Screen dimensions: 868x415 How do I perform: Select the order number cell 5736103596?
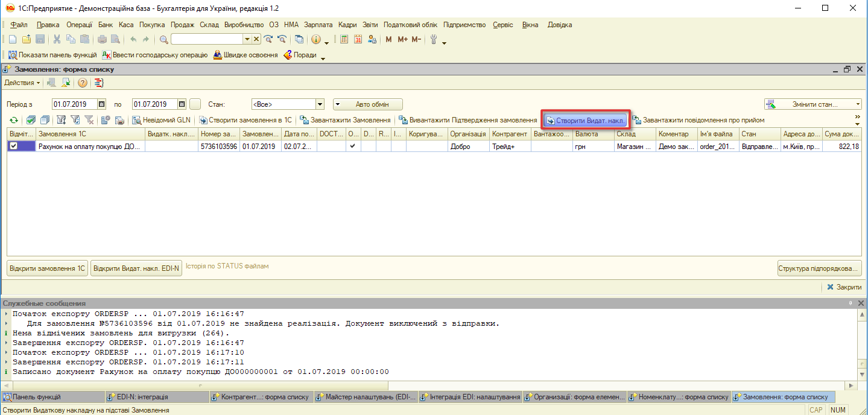tap(218, 147)
